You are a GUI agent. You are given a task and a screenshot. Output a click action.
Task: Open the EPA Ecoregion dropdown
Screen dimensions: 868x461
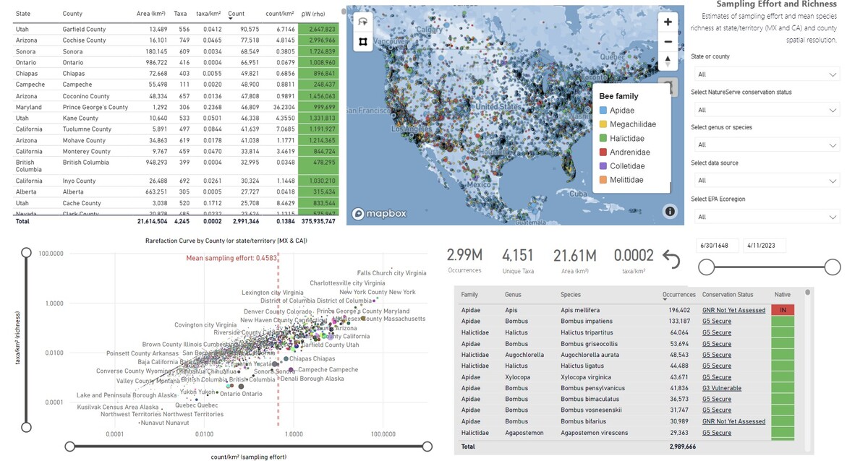point(765,217)
